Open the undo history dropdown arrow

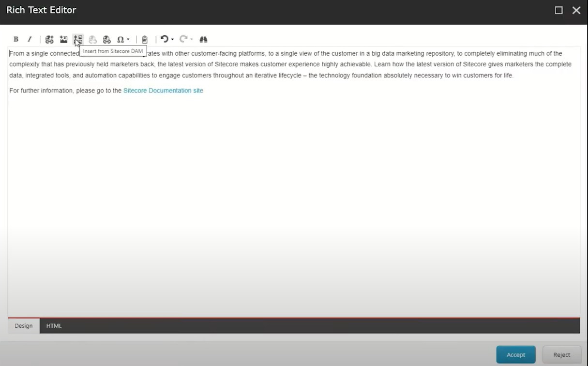172,39
